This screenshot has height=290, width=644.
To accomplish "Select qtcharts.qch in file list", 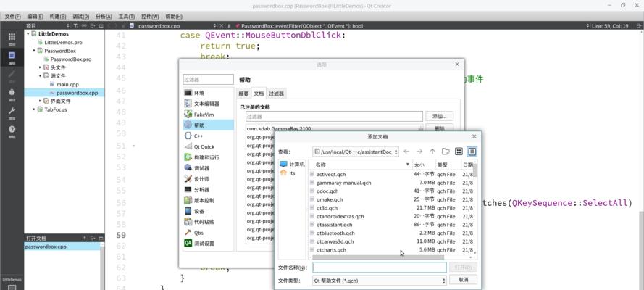I will 331,250.
